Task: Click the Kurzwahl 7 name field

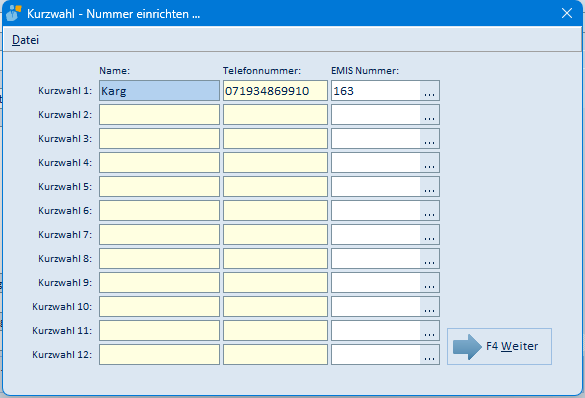Action: click(x=159, y=235)
